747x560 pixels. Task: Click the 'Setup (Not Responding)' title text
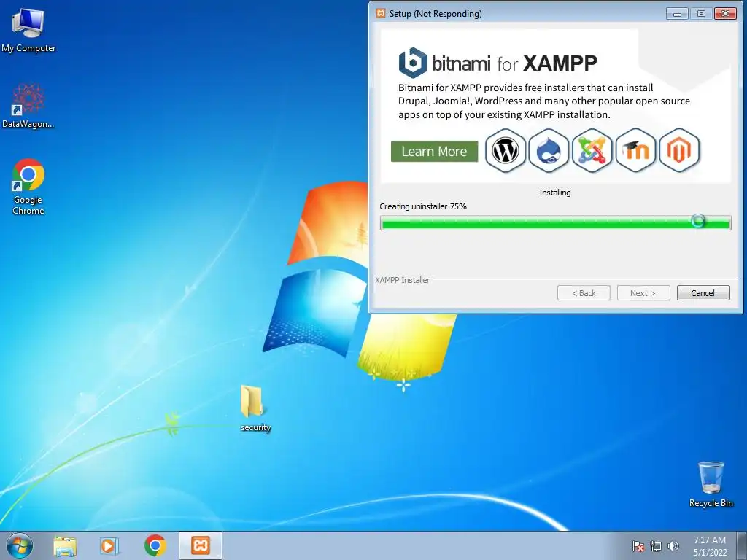point(436,13)
